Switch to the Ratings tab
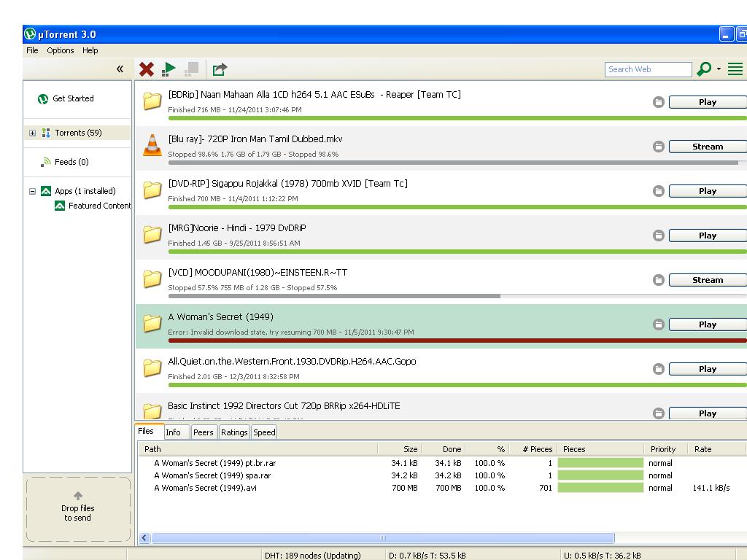The image size is (747, 560). (x=234, y=432)
